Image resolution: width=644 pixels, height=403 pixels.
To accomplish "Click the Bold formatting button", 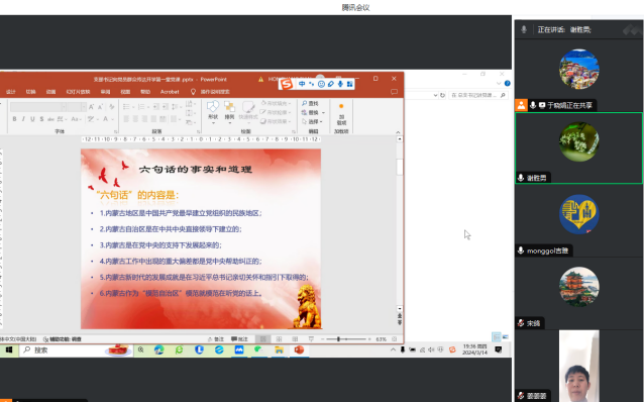I will (15, 119).
